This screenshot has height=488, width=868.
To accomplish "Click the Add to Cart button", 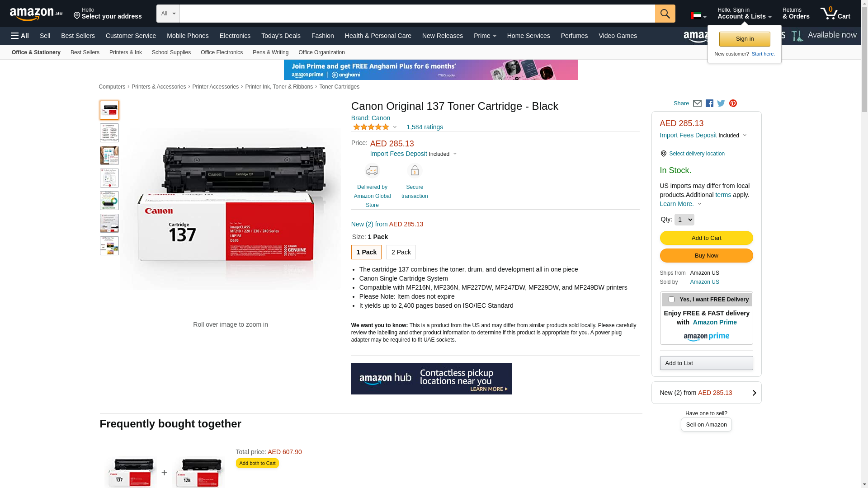I will click(706, 238).
